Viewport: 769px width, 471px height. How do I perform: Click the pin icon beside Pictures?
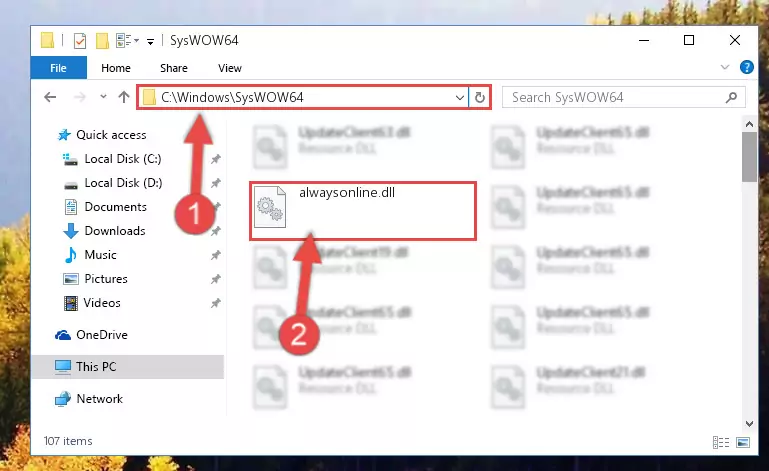point(215,279)
